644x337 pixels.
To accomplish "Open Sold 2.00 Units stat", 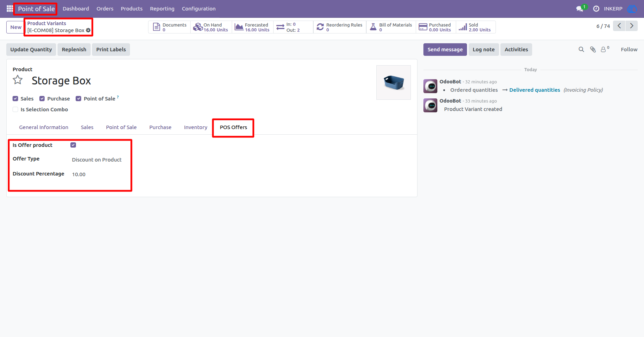I will pyautogui.click(x=476, y=27).
